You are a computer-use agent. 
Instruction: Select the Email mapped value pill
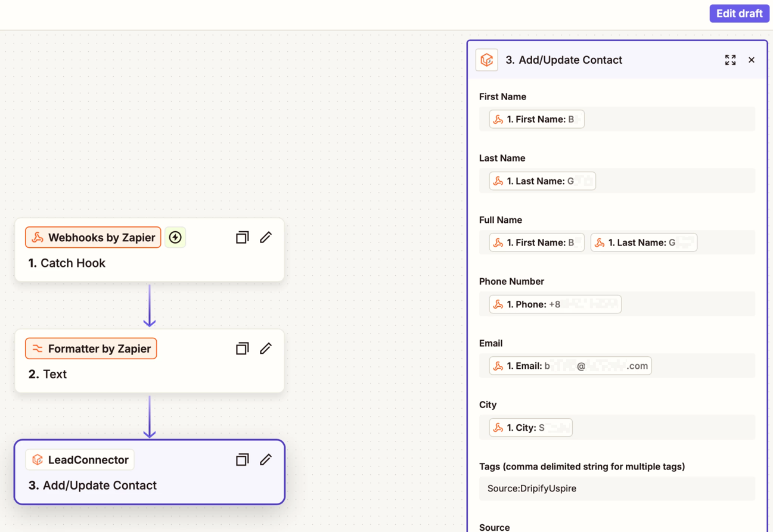coord(570,366)
